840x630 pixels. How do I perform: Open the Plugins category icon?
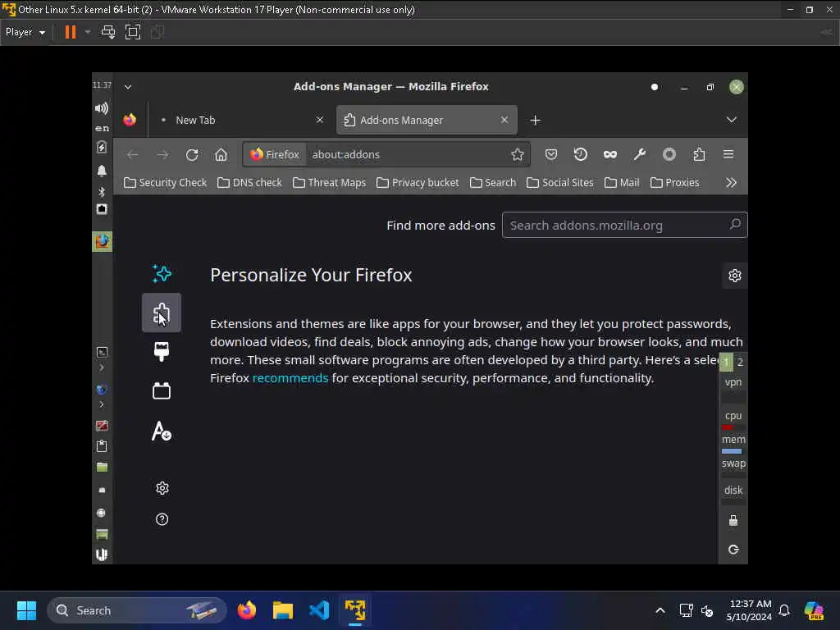[162, 390]
